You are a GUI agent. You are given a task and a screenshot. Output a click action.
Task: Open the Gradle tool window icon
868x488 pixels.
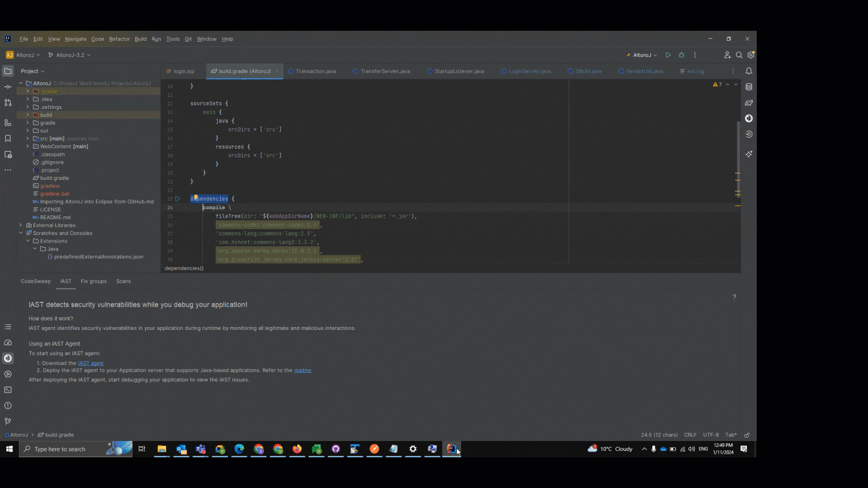(749, 103)
